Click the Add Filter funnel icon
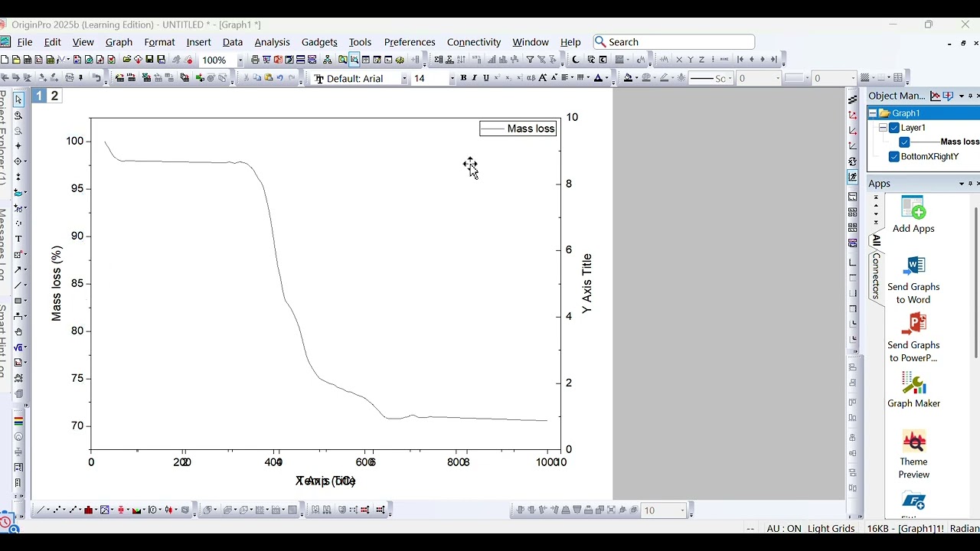Image resolution: width=980 pixels, height=551 pixels. click(x=530, y=60)
